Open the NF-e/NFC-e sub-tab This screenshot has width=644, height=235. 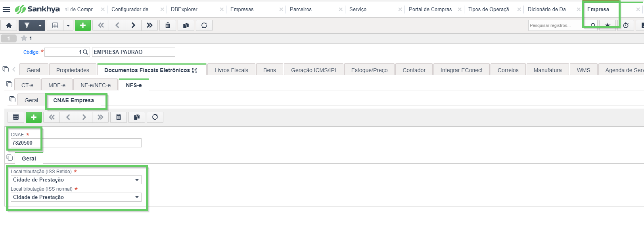tap(96, 85)
